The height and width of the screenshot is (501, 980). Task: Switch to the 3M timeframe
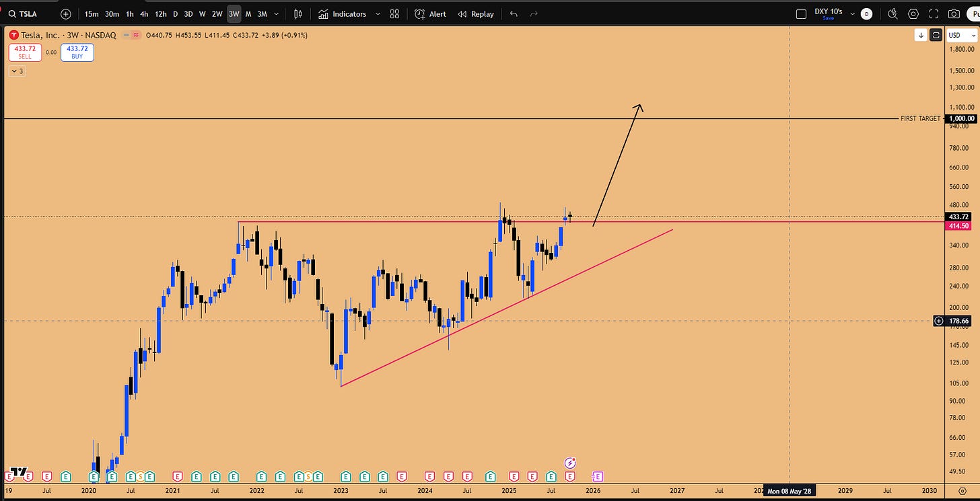click(262, 13)
